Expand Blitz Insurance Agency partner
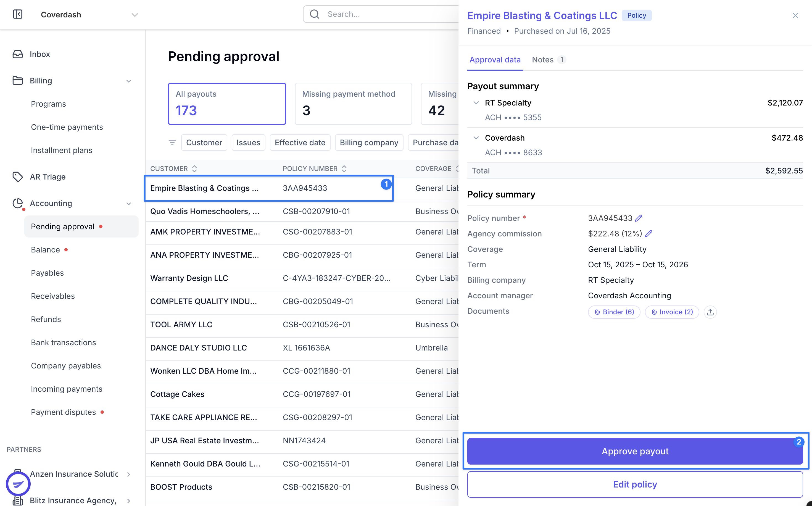The image size is (812, 506). (x=129, y=501)
